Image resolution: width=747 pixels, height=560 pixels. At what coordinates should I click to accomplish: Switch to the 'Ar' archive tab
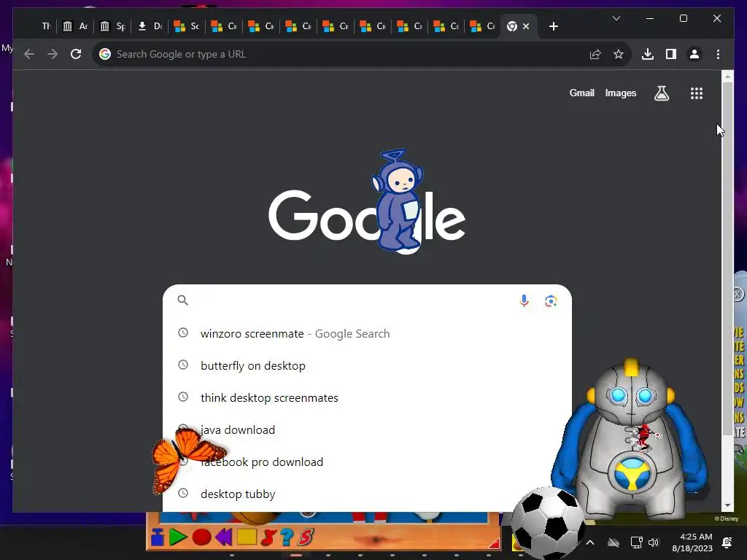76,26
